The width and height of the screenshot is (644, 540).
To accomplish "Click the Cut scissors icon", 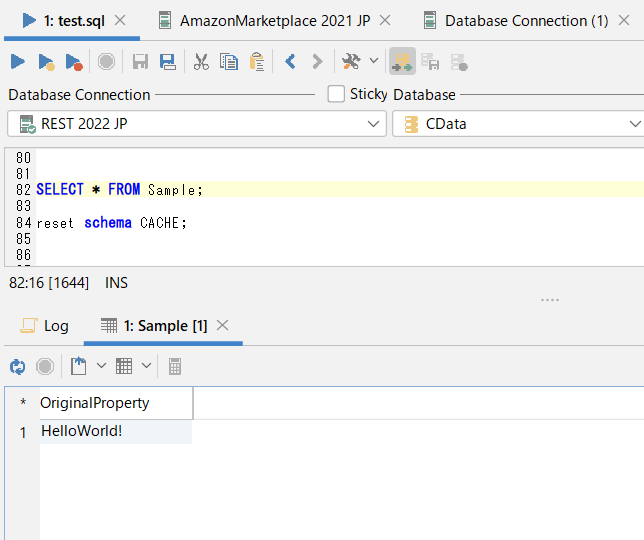I will click(201, 62).
